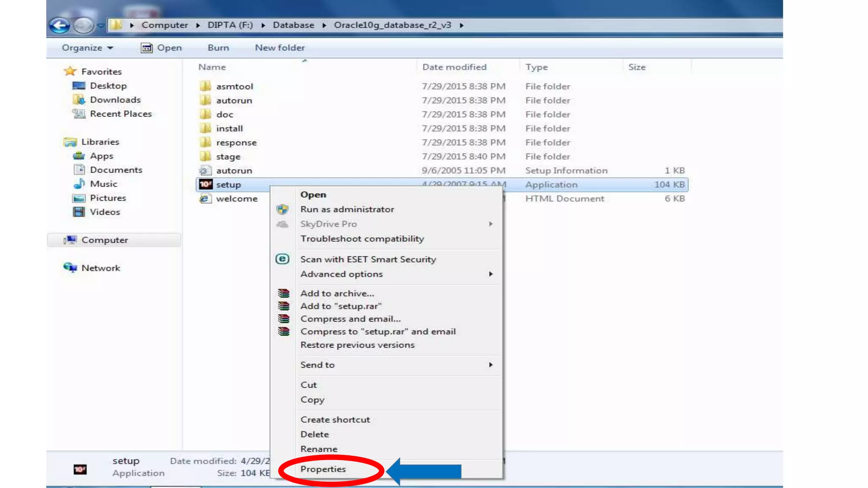Click the ESET Smart Security scan icon
This screenshot has width=868, height=488.
pyautogui.click(x=282, y=259)
